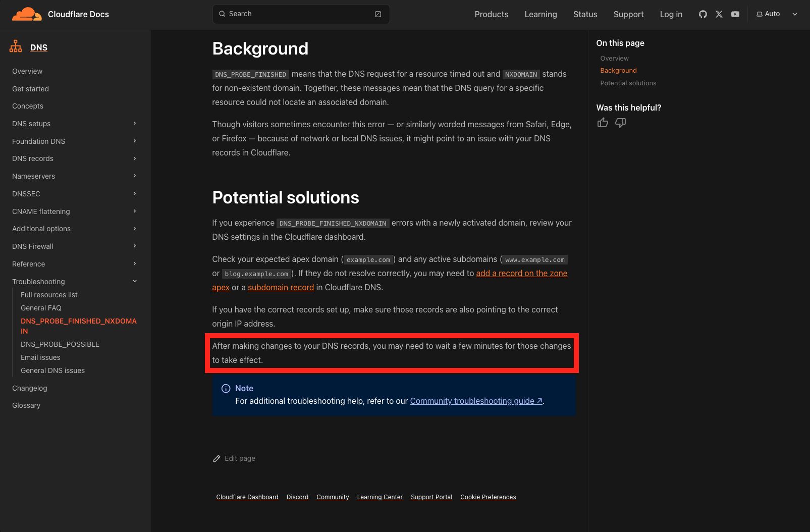Click the Note info icon

226,389
